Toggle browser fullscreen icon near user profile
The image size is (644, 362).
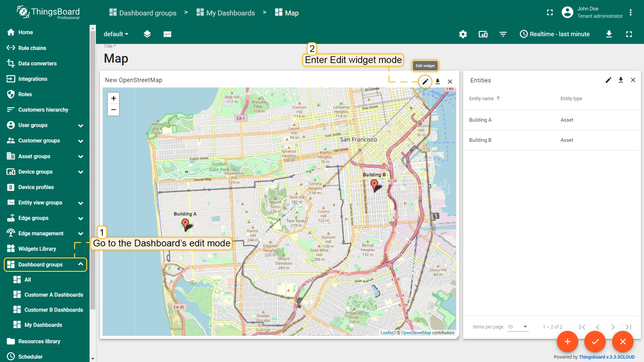pyautogui.click(x=550, y=12)
